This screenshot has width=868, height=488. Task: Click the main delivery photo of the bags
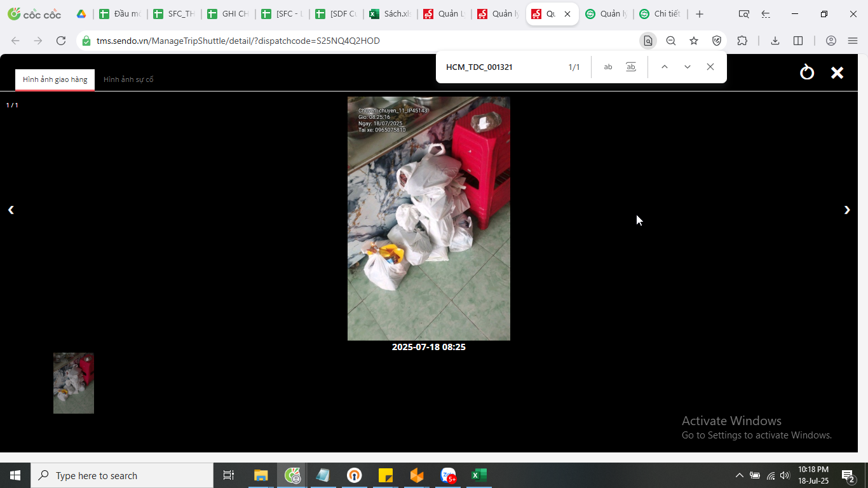(429, 219)
